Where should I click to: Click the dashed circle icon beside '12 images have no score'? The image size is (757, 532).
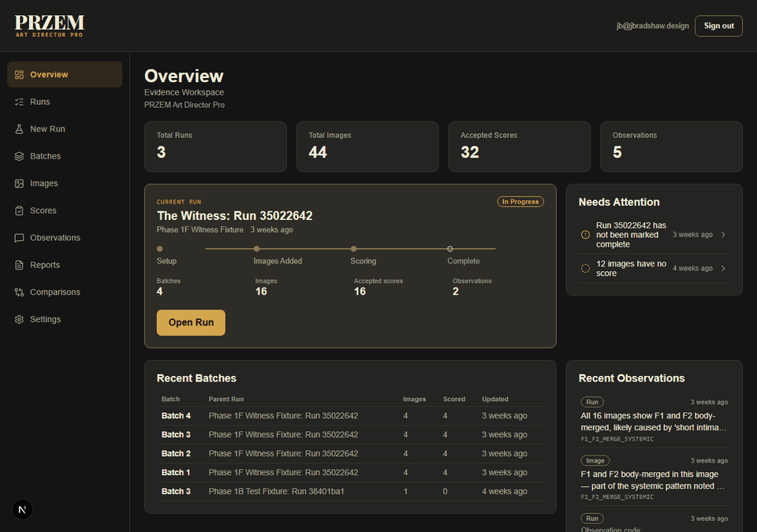click(x=585, y=269)
